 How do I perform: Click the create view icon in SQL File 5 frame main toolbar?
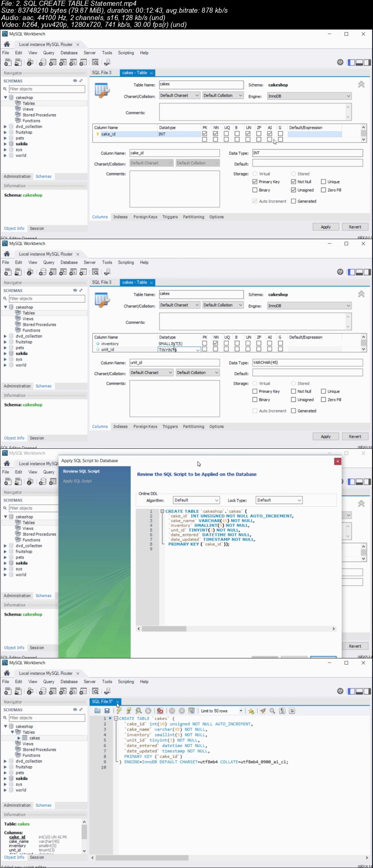tap(63, 691)
